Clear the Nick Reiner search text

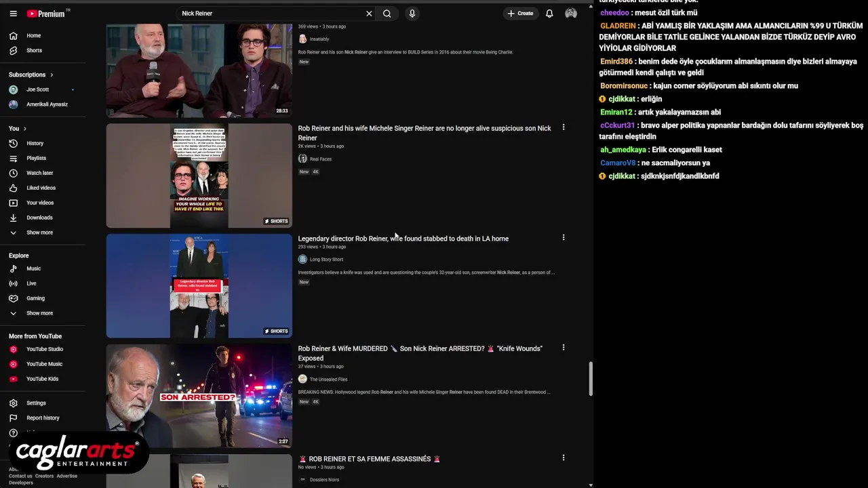[x=369, y=14]
